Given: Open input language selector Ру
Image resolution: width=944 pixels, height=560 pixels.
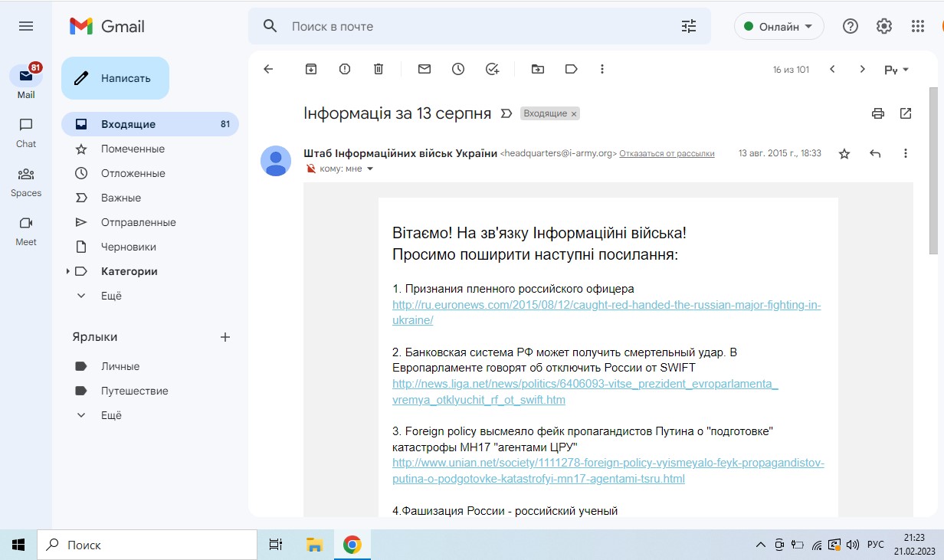Looking at the screenshot, I should (896, 70).
